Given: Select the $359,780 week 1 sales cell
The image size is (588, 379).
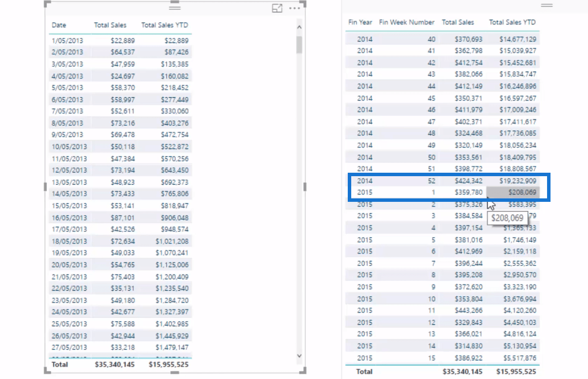Looking at the screenshot, I should point(468,192).
